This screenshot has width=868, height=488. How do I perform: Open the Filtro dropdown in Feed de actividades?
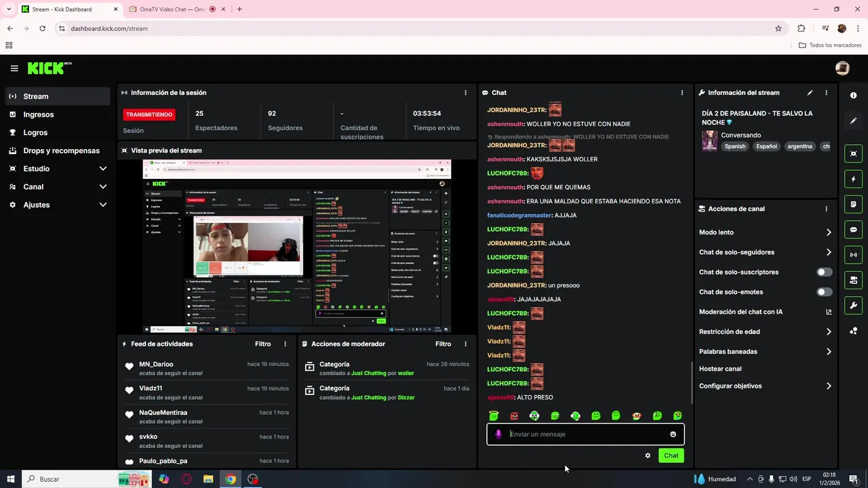[262, 344]
